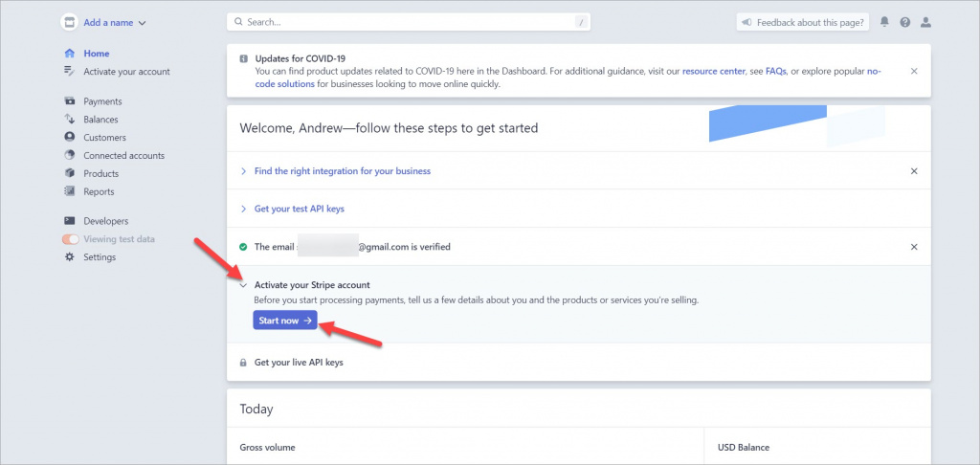Expand chevron for Get your test API keys

244,209
